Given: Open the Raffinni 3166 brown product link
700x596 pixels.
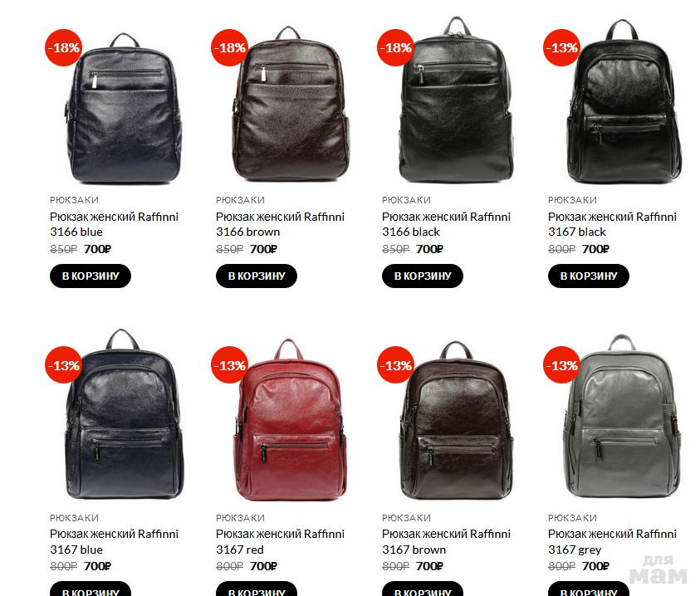Looking at the screenshot, I should [x=280, y=224].
